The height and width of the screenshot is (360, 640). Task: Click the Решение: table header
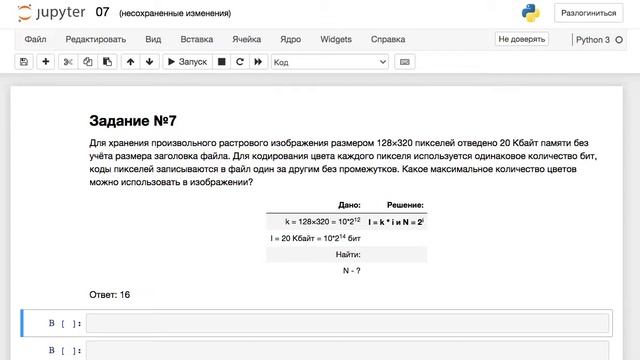[405, 205]
